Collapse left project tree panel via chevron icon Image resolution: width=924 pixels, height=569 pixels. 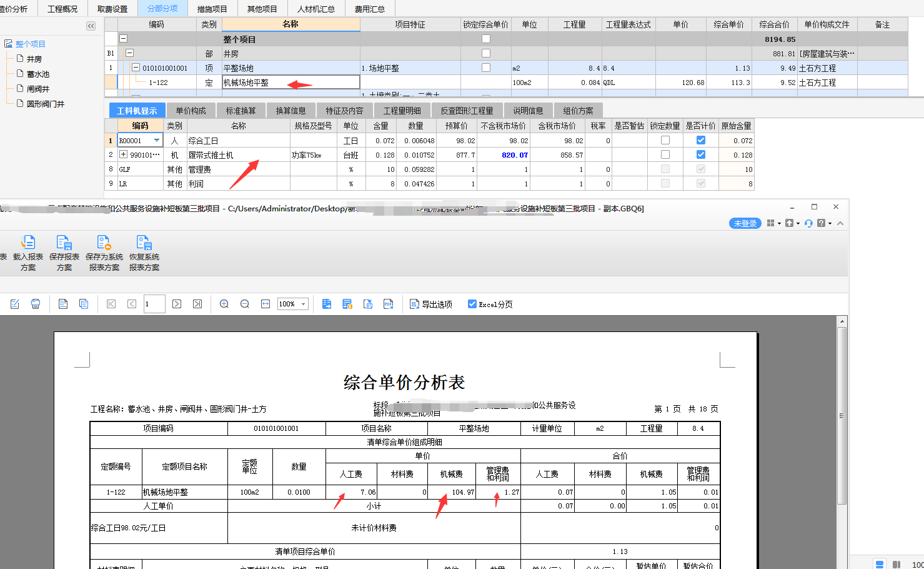(x=91, y=26)
